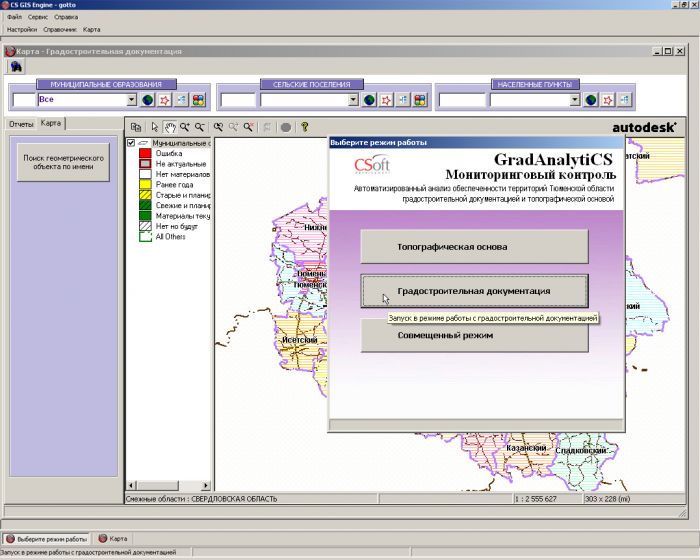Screen dimensions: 700x560
Task: Open the Сервис menu
Action: pyautogui.click(x=38, y=17)
